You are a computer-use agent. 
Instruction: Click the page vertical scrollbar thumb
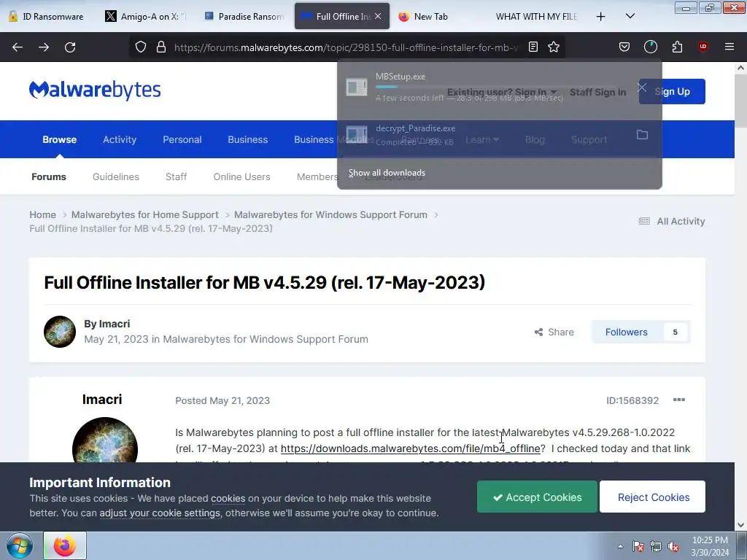click(x=740, y=101)
